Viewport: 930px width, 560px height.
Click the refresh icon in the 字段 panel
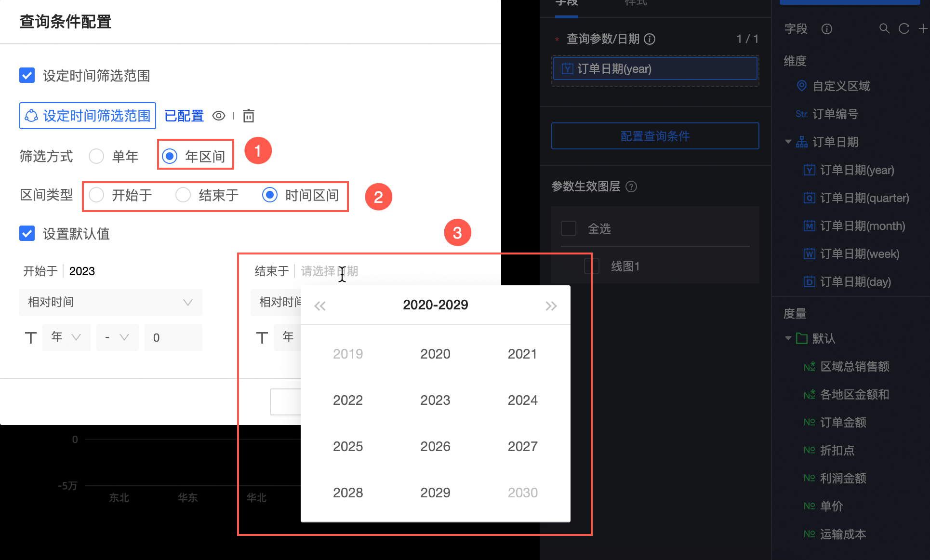click(x=904, y=29)
